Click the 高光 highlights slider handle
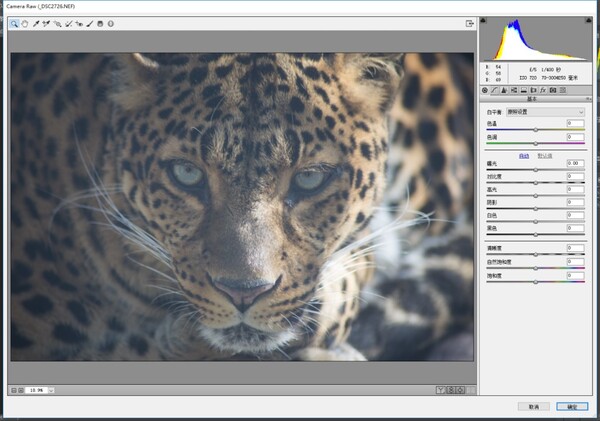Image resolution: width=600 pixels, height=421 pixels. (536, 196)
